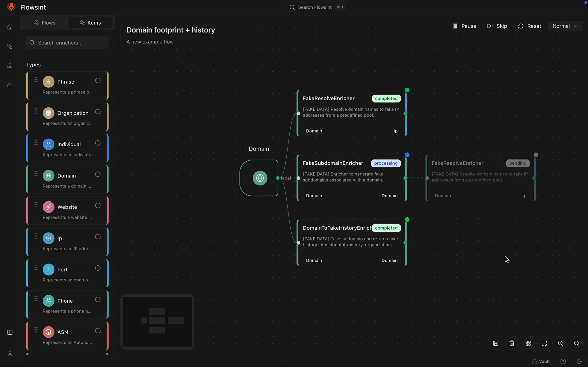This screenshot has width=588, height=367.
Task: Zoom out on the canvas
Action: click(577, 343)
